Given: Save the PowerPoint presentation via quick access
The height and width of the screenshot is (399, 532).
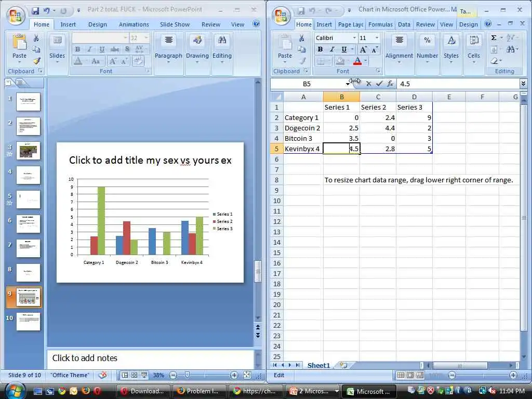Looking at the screenshot, I should click(x=35, y=11).
